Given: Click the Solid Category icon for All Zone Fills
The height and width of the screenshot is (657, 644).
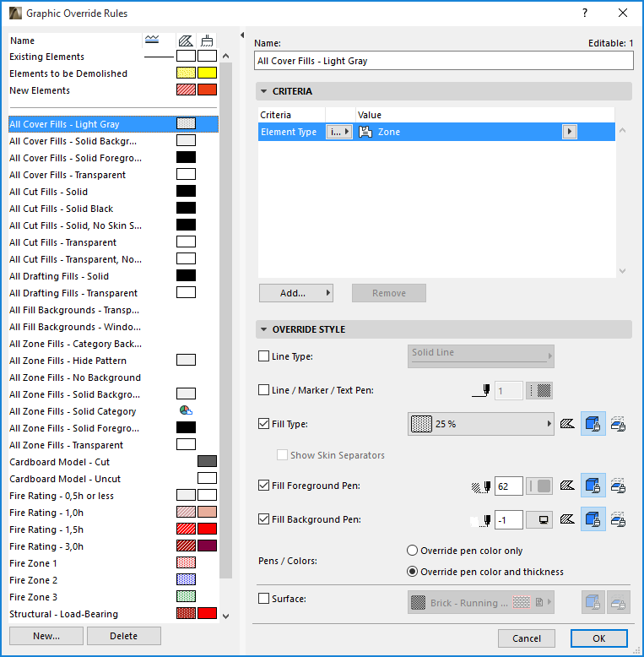Looking at the screenshot, I should point(186,410).
